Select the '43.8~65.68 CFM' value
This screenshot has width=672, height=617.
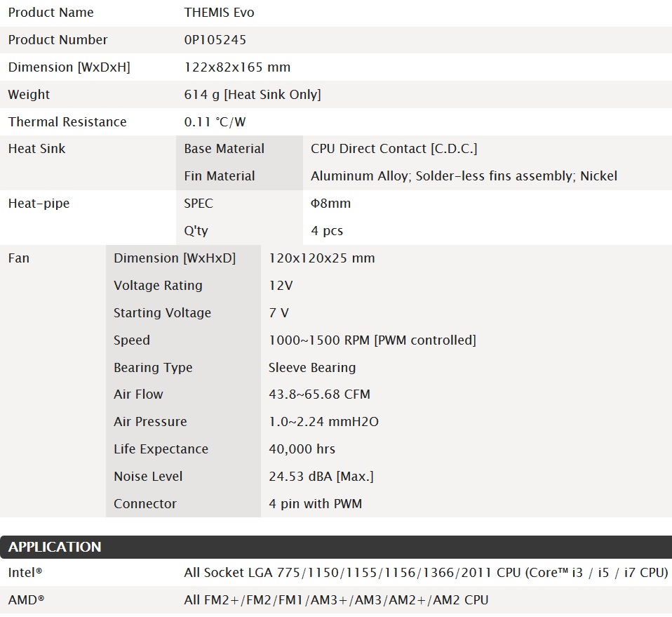[319, 394]
